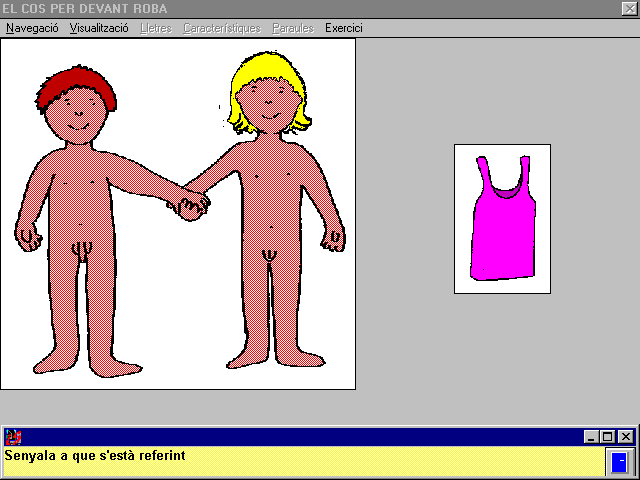This screenshot has height=480, width=640.
Task: Click the instruction text 'Senyala a que s'està referint'
Action: coord(95,457)
